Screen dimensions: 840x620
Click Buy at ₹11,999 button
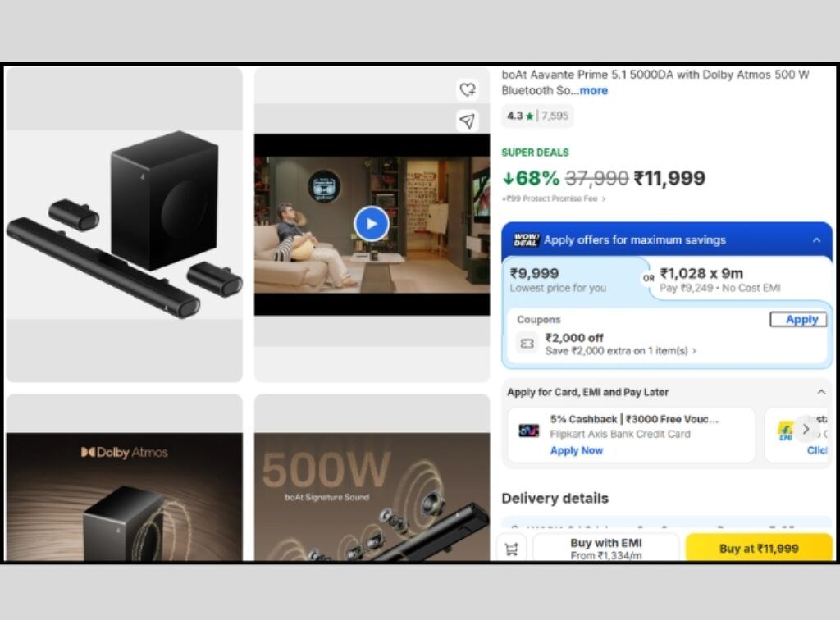(759, 549)
